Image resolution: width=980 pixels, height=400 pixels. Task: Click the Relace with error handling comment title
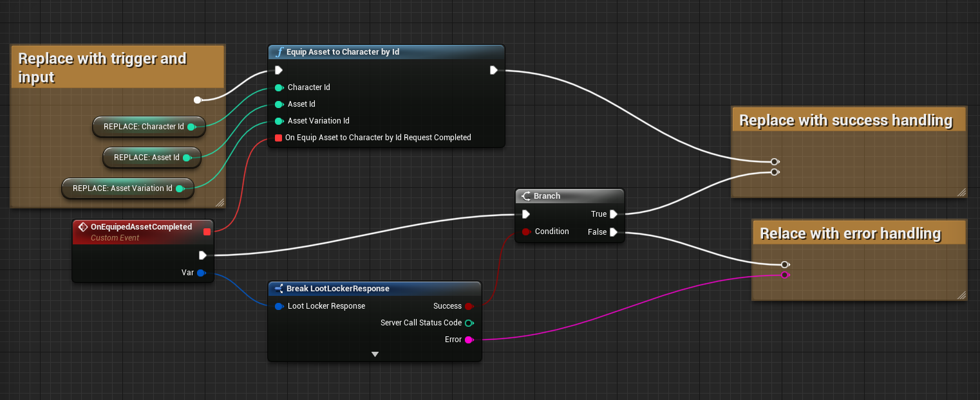pyautogui.click(x=850, y=233)
